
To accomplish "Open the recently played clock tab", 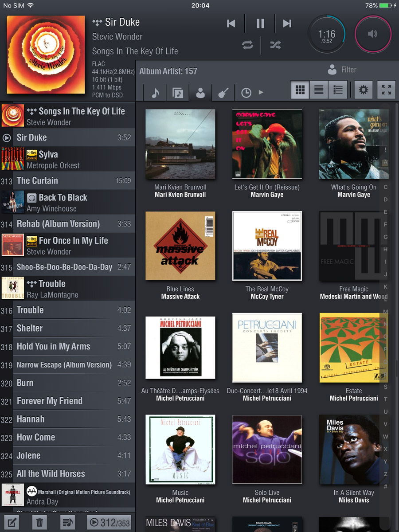I will coord(246,93).
